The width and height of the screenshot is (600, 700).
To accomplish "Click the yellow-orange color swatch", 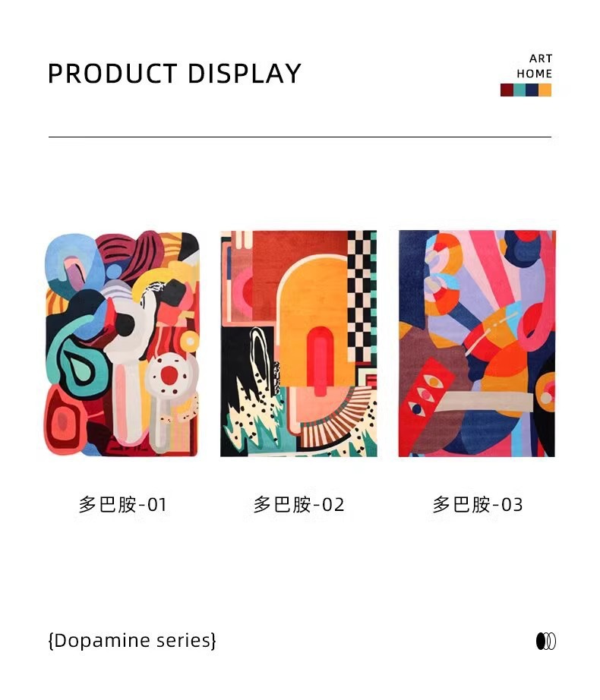I will (x=545, y=90).
